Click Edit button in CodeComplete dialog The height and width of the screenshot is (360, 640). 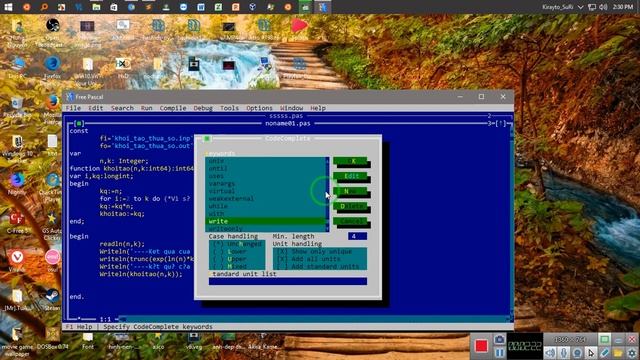pyautogui.click(x=350, y=176)
